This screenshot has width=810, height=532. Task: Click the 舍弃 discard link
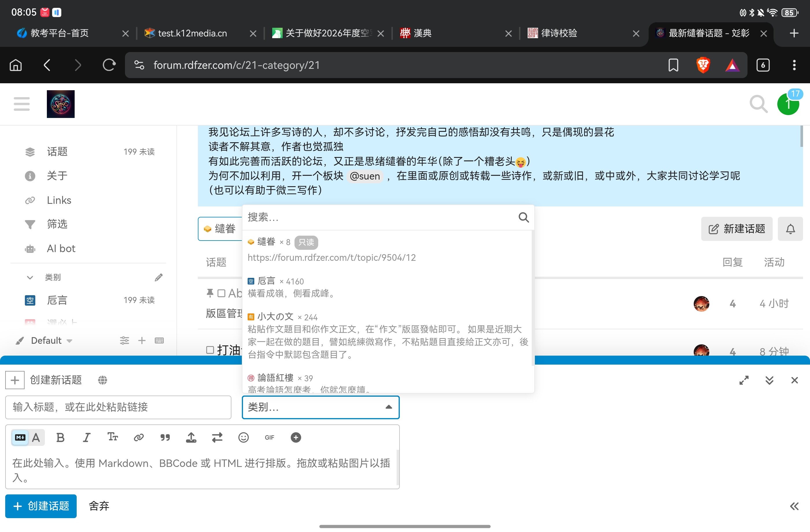(x=99, y=506)
